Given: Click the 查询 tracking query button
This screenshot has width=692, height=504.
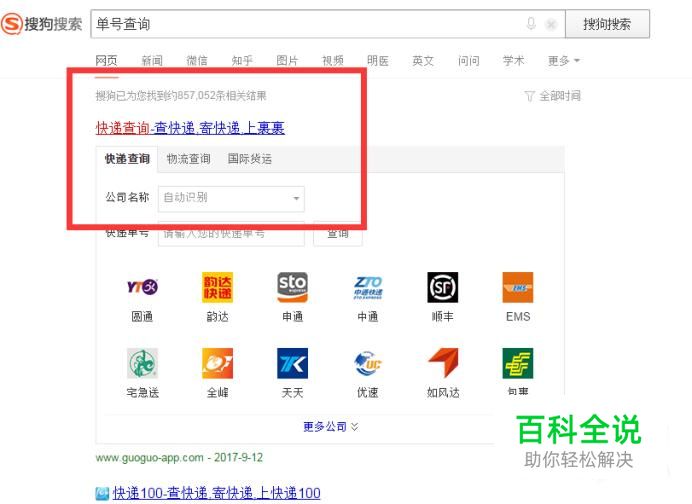Looking at the screenshot, I should pos(338,233).
